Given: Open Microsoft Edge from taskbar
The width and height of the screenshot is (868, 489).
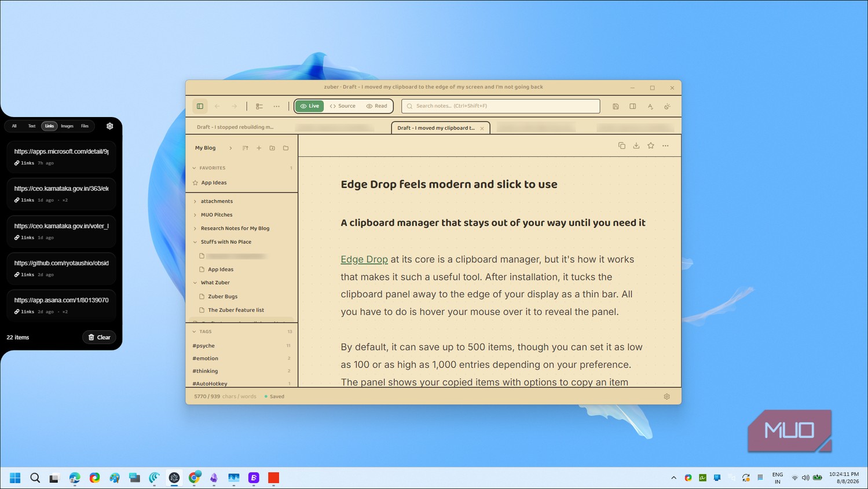Looking at the screenshot, I should point(75,478).
